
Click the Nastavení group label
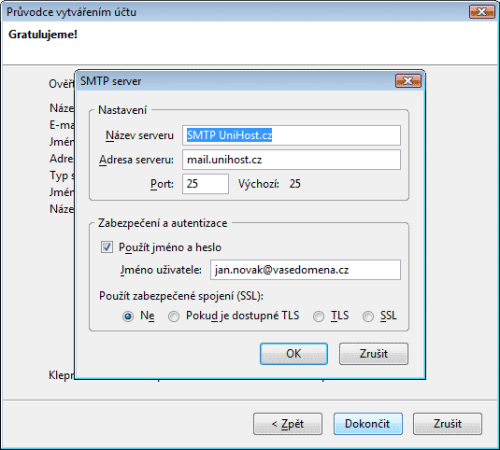(122, 110)
